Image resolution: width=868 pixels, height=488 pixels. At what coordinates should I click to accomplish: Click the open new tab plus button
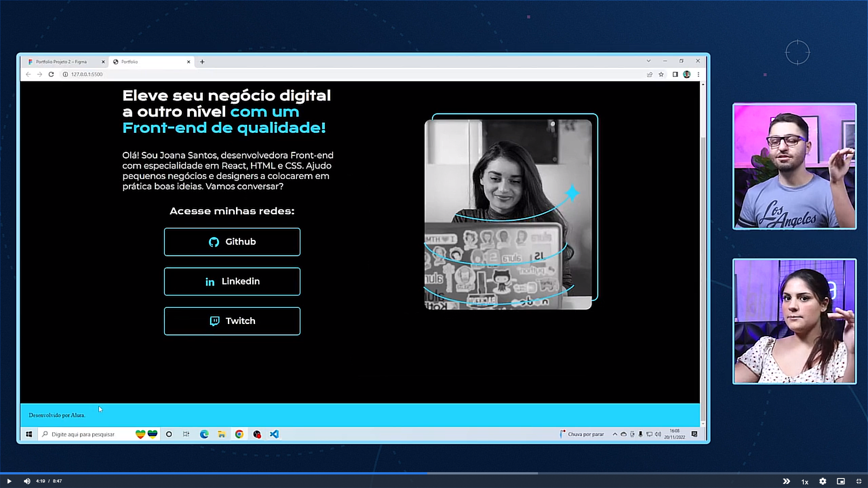pos(202,61)
